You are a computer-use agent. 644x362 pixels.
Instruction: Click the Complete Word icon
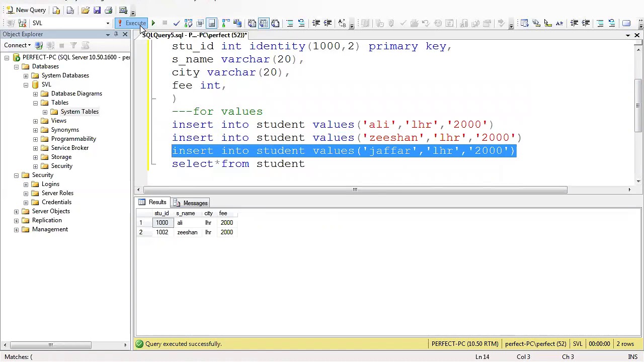559,23
